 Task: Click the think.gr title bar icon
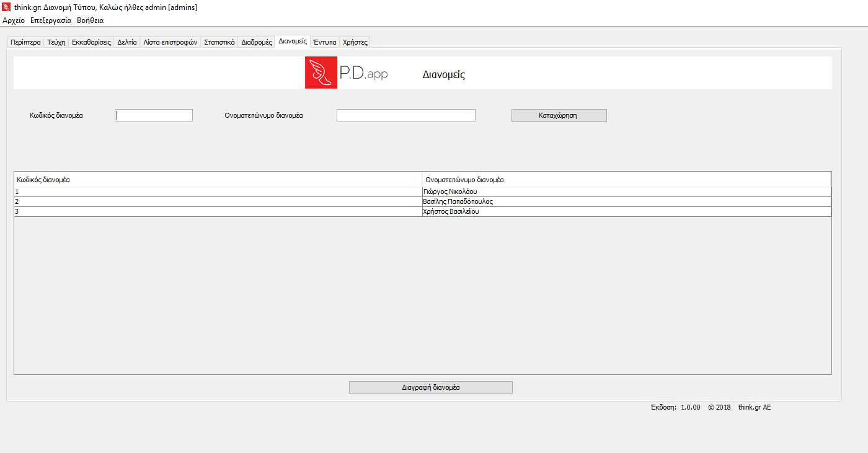pyautogui.click(x=6, y=7)
